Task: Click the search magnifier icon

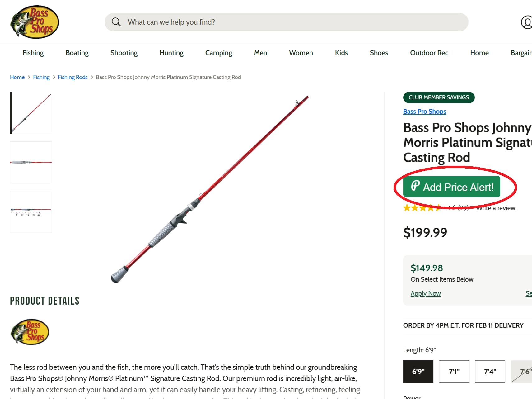Action: (116, 22)
